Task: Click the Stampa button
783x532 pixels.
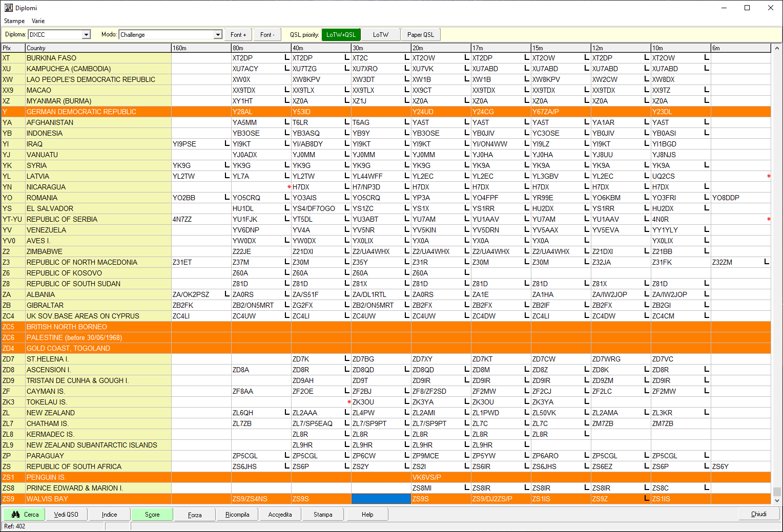Action: [323, 515]
